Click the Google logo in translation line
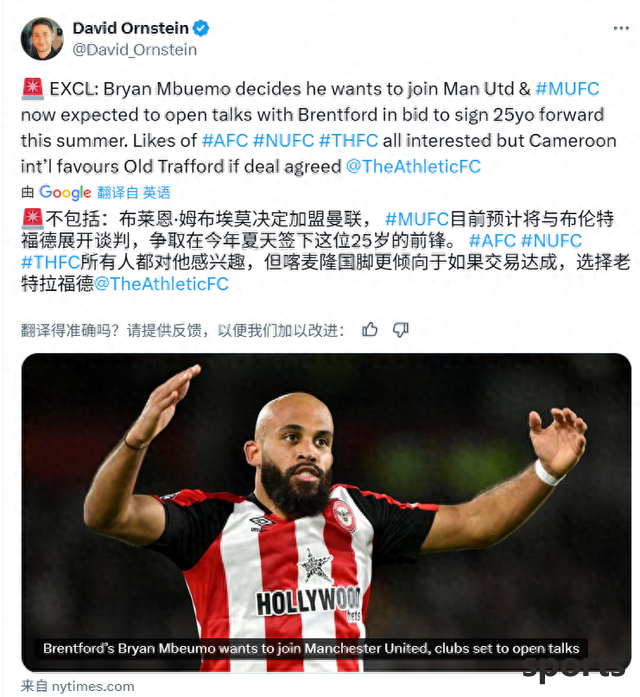Screen dimensions: 640x697 coord(65,192)
